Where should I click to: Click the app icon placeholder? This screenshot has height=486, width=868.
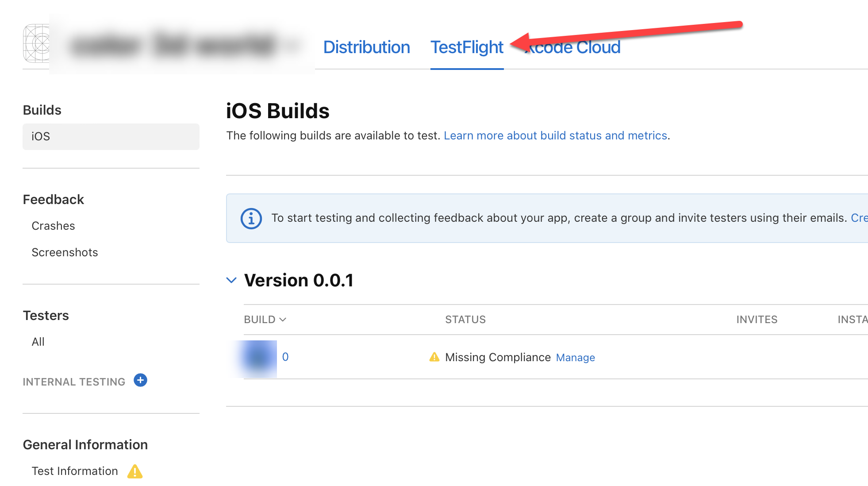coord(36,43)
